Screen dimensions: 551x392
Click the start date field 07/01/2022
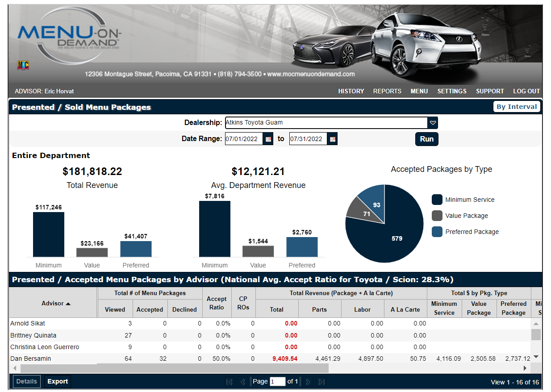click(x=244, y=139)
